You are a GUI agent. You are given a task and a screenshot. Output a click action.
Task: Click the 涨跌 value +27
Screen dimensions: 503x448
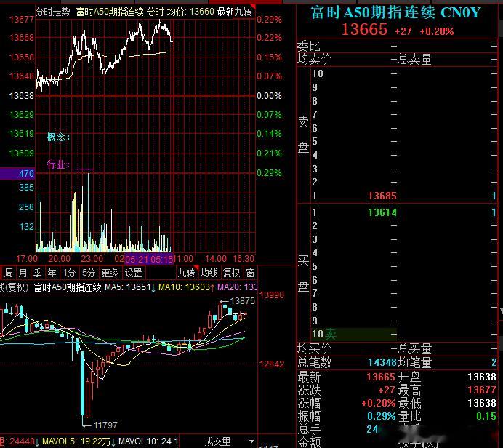(x=387, y=390)
